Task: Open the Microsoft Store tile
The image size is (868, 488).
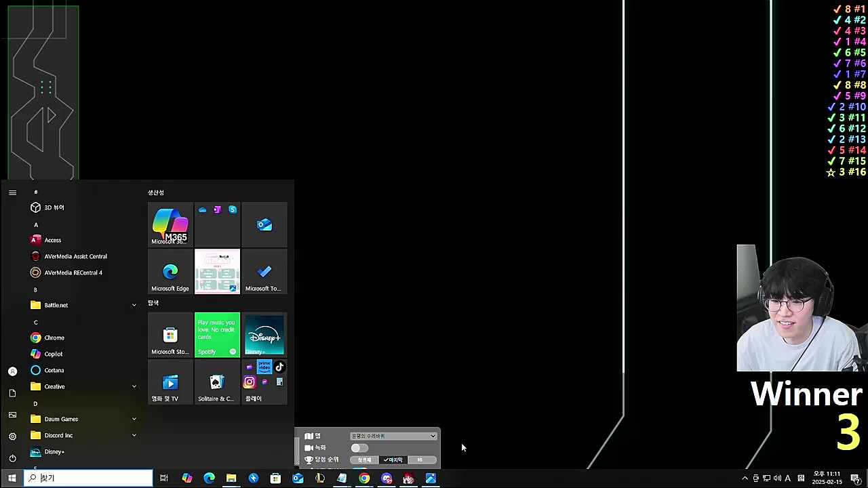Action: point(170,335)
